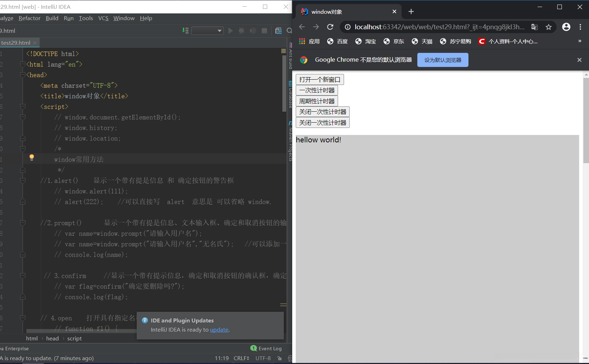Open the run configuration dropdown
This screenshot has height=364, width=589.
pos(207,31)
